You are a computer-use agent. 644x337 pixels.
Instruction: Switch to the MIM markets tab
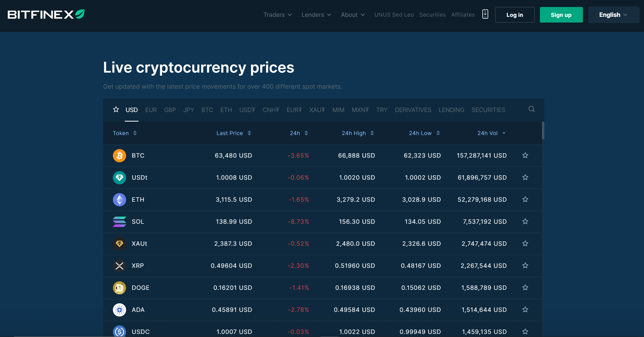click(x=338, y=110)
